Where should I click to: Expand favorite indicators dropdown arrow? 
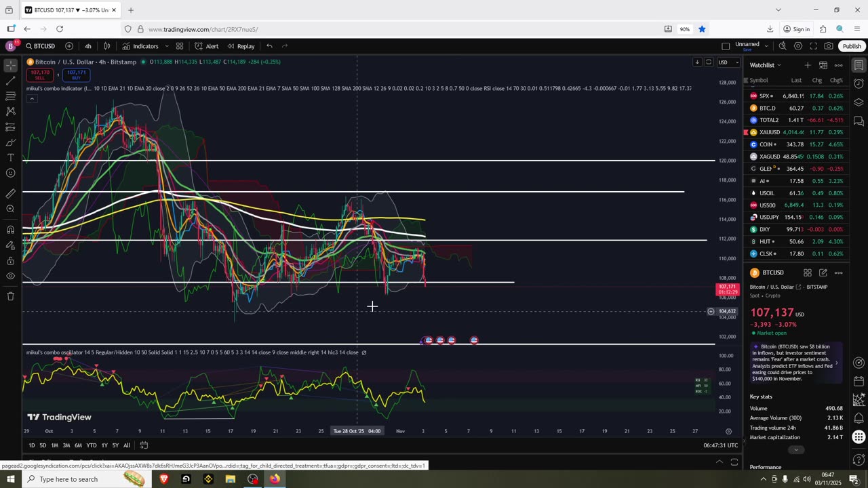point(167,46)
